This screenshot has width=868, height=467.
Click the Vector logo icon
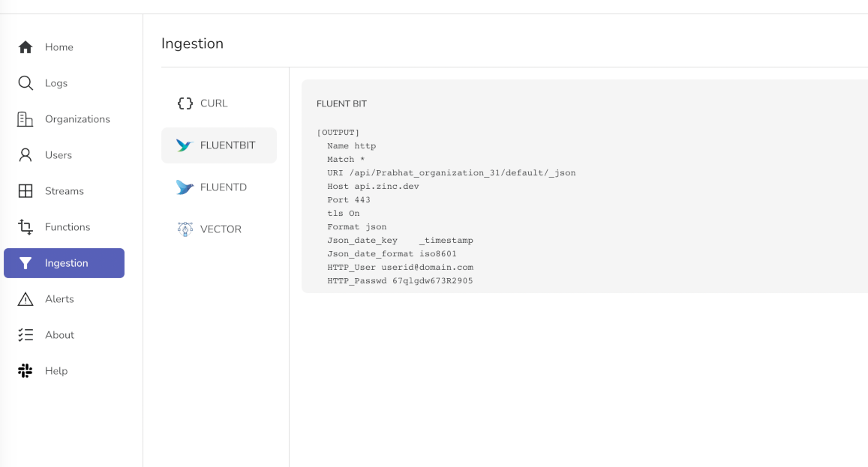point(185,229)
